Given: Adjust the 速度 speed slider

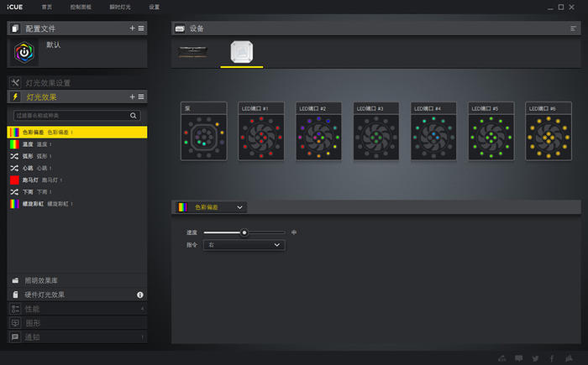Looking at the screenshot, I should tap(244, 232).
